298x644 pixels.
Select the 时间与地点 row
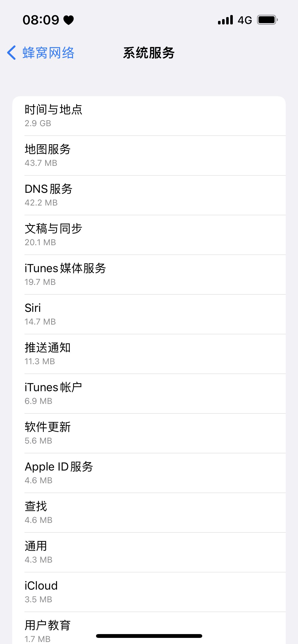pyautogui.click(x=149, y=116)
